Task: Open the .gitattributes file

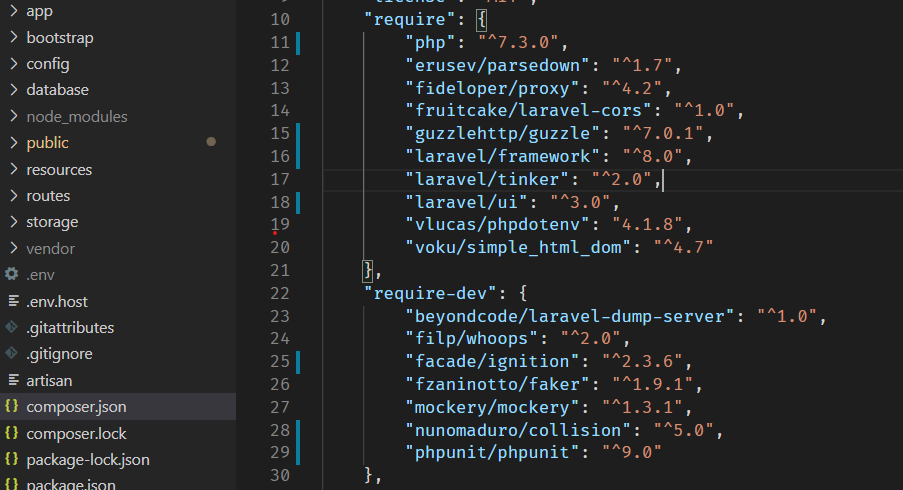Action: point(70,328)
